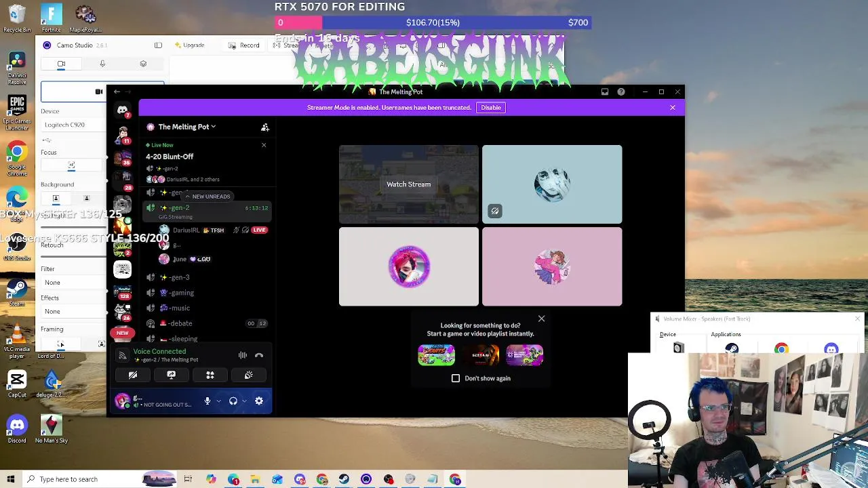Screen dimensions: 868x488
Task: Toggle noise suppression icon in Voice Connected
Action: (x=242, y=355)
